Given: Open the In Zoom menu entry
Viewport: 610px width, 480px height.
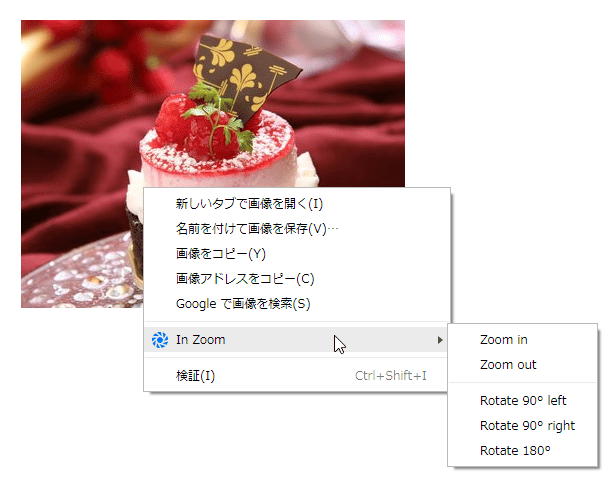Looking at the screenshot, I should click(296, 340).
